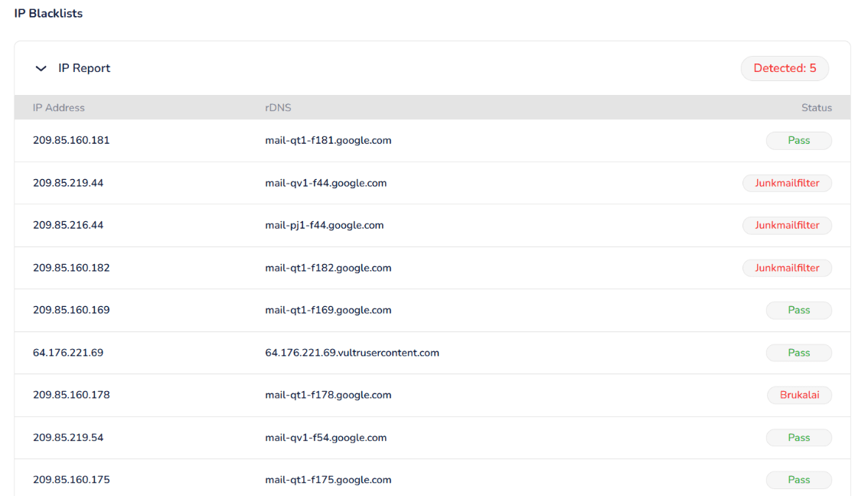This screenshot has width=868, height=496.
Task: Select rDNS 64.176.221.69.vultrusercontent.com
Action: click(x=352, y=353)
